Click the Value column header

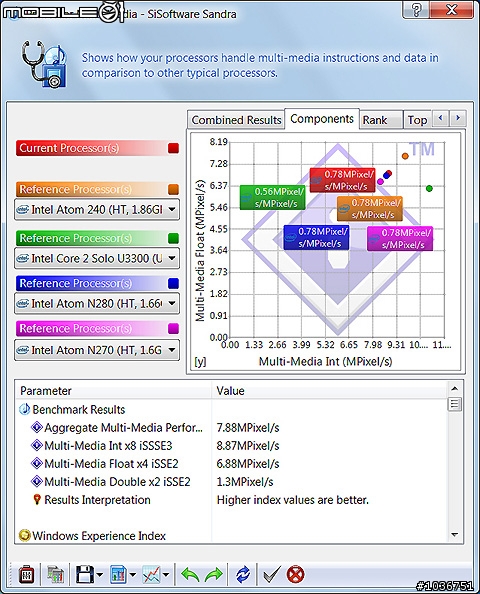pos(329,391)
